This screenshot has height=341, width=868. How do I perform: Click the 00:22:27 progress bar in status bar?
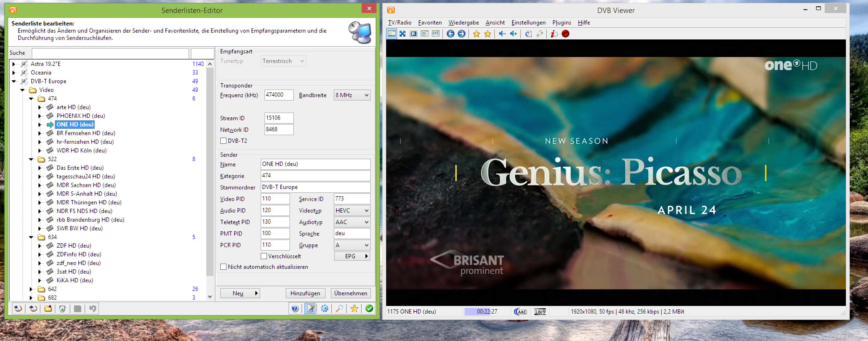tap(487, 312)
